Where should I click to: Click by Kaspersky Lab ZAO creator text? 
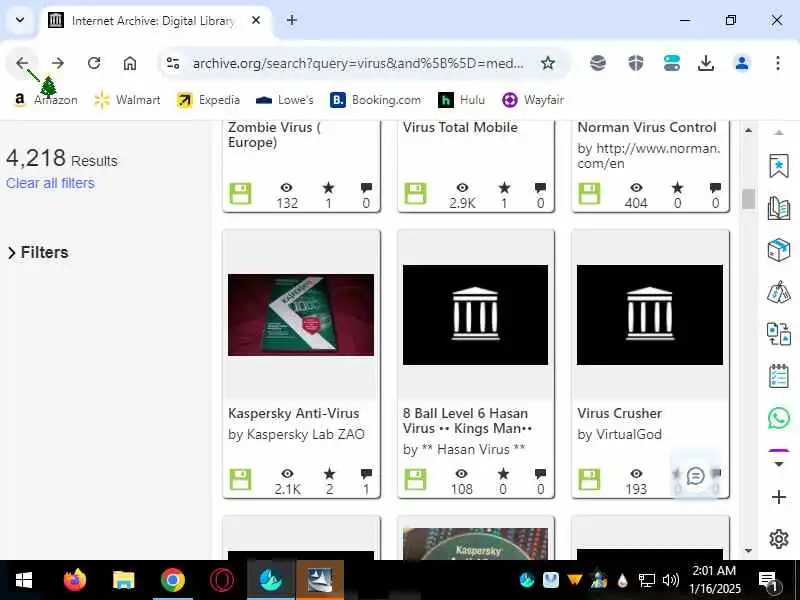[x=296, y=434]
